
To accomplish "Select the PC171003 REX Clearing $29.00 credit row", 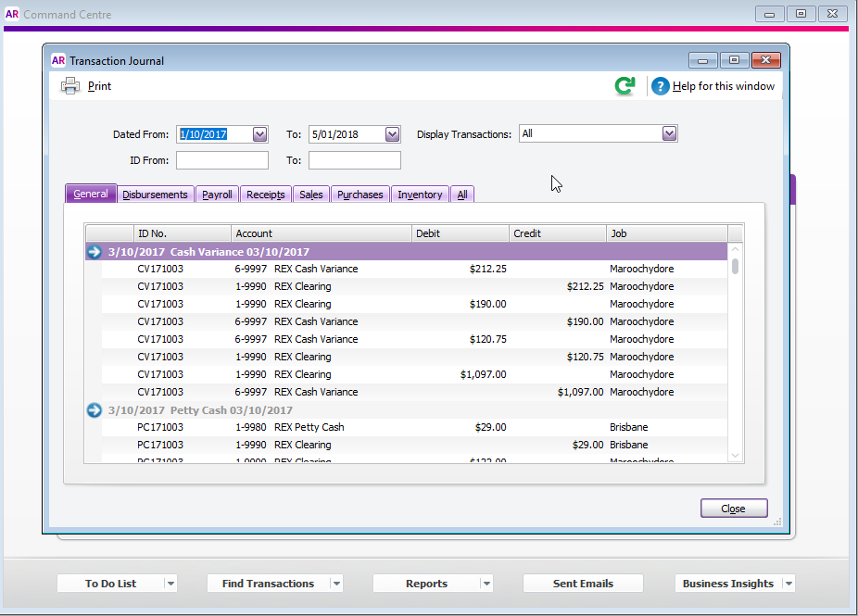I will (414, 445).
